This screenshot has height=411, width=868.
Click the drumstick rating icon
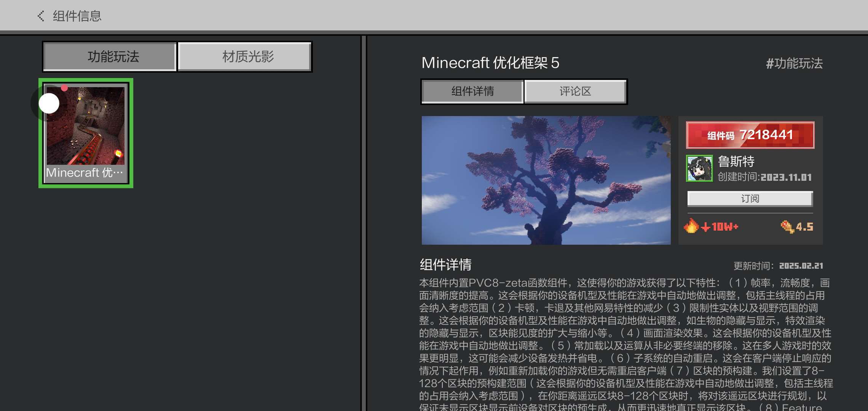(787, 227)
